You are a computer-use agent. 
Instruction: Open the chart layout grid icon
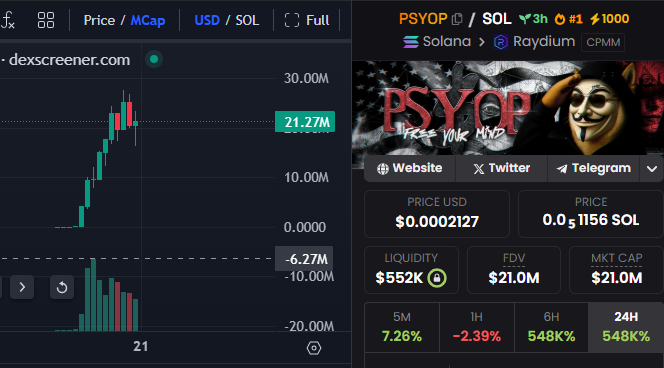click(x=46, y=20)
